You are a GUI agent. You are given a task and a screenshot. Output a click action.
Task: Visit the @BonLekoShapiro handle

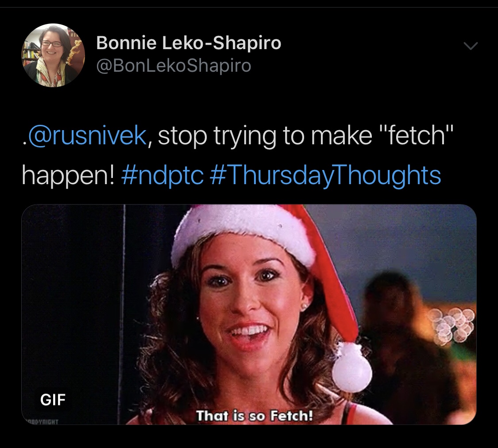coord(174,66)
